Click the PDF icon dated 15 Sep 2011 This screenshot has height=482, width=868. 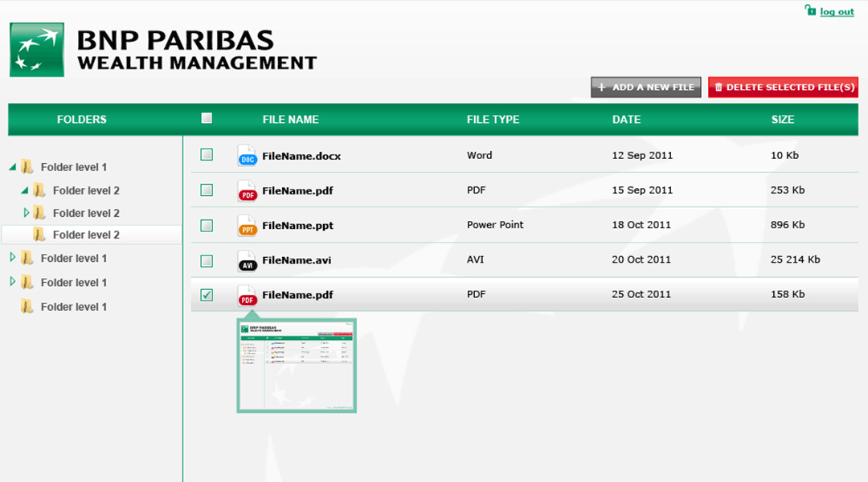[248, 191]
